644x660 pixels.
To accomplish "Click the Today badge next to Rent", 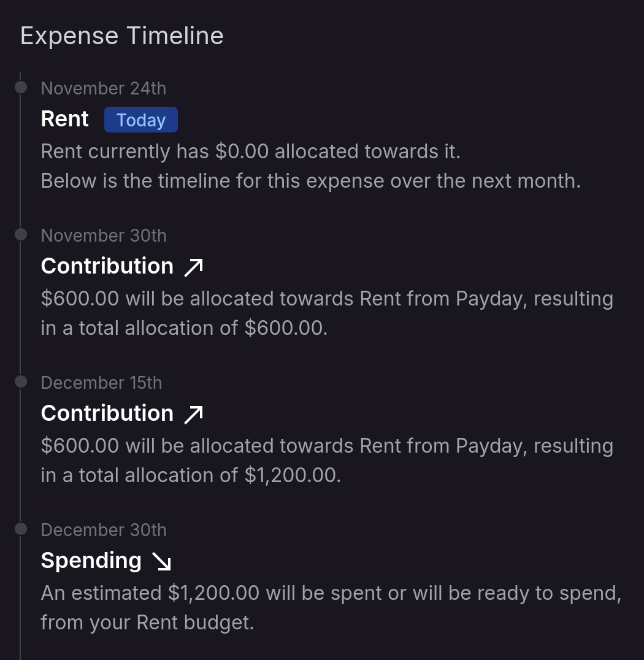I will click(x=140, y=120).
